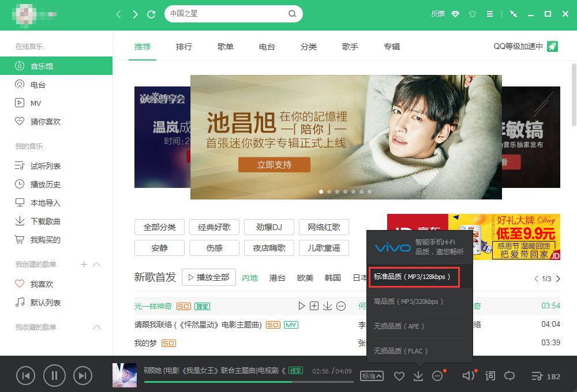
Task: Toggle the desktop lyrics 词 button
Action: (x=490, y=376)
